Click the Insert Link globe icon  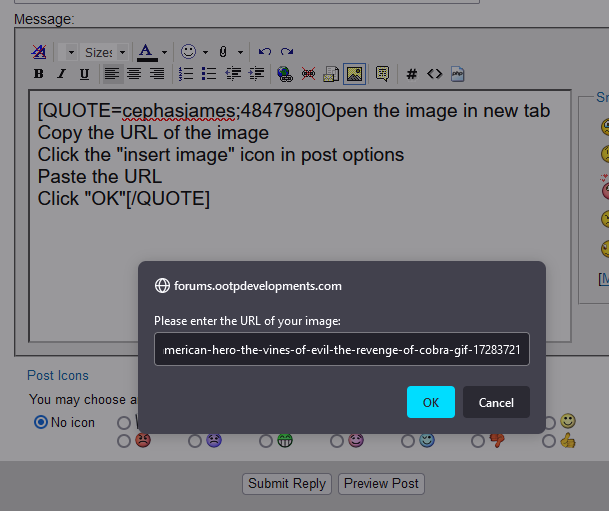pyautogui.click(x=284, y=74)
